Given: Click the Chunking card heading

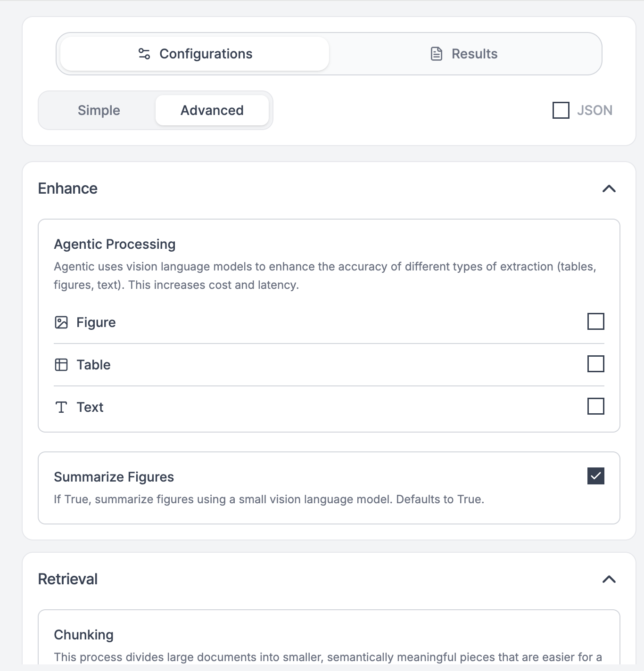Looking at the screenshot, I should (x=84, y=635).
